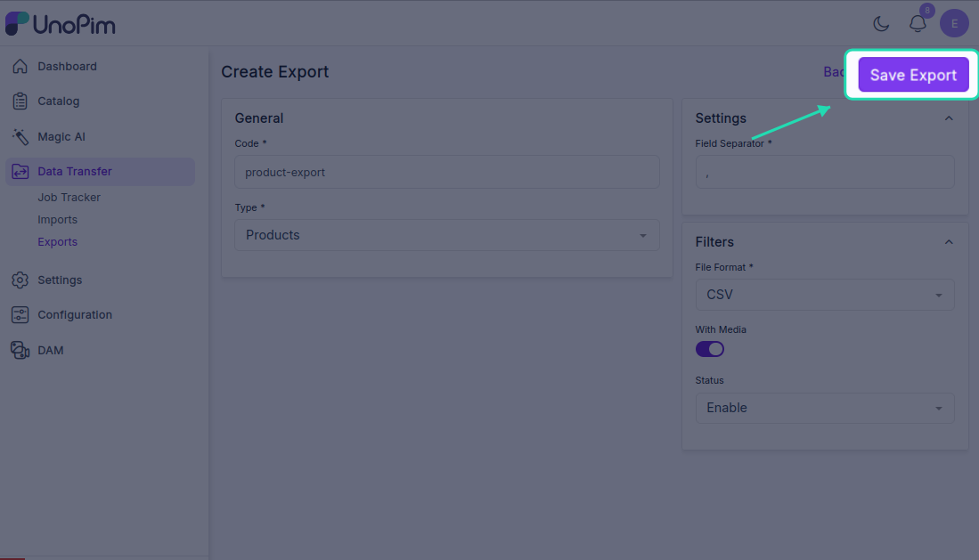Viewport: 979px width, 560px height.
Task: Click the UnoPim logo
Action: tap(60, 24)
